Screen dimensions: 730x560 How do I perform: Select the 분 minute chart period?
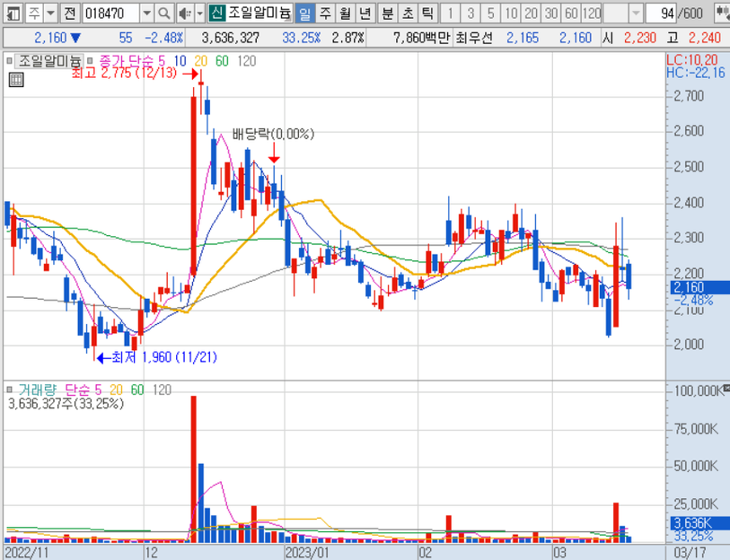tap(387, 13)
